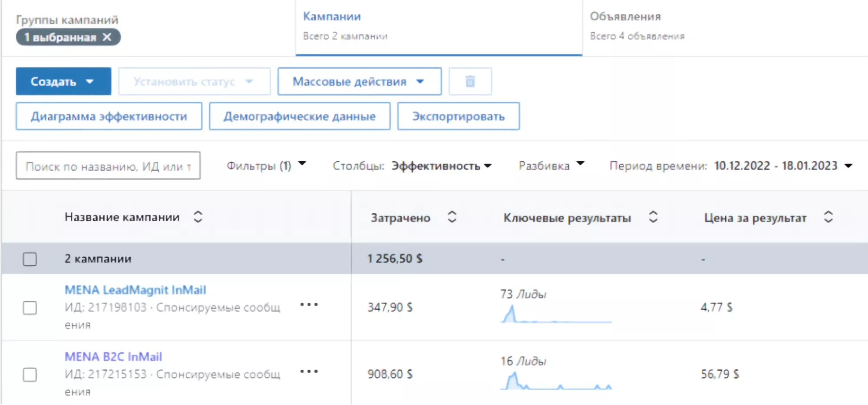This screenshot has height=405, width=868.
Task: View leads sparkline for MENA LeadMagnit InMail
Action: (x=556, y=314)
